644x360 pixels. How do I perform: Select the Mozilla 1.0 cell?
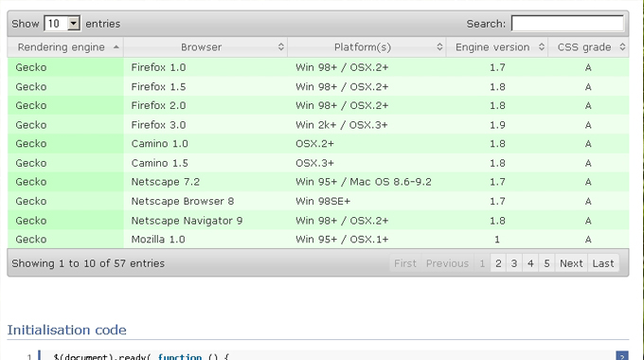206,239
